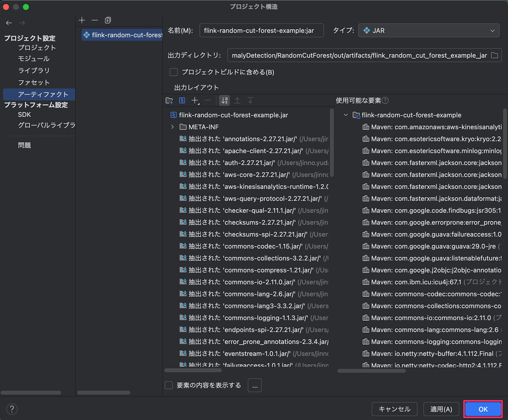Collapse flink-random-cut-forest-example module tree

(346, 115)
